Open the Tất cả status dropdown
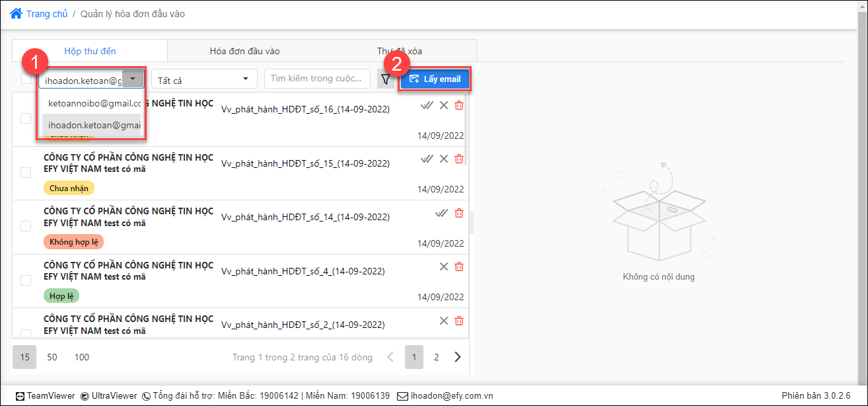Screen dimensions: 868x406 pyautogui.click(x=203, y=80)
